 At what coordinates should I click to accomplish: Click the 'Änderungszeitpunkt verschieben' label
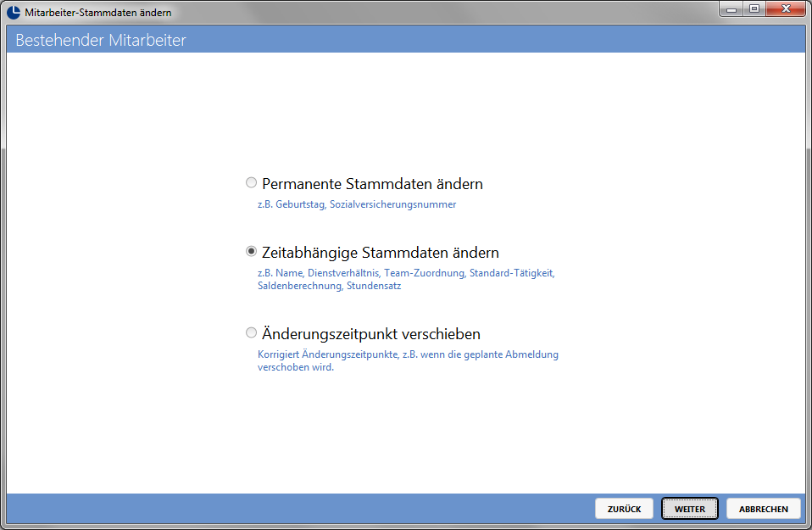371,333
